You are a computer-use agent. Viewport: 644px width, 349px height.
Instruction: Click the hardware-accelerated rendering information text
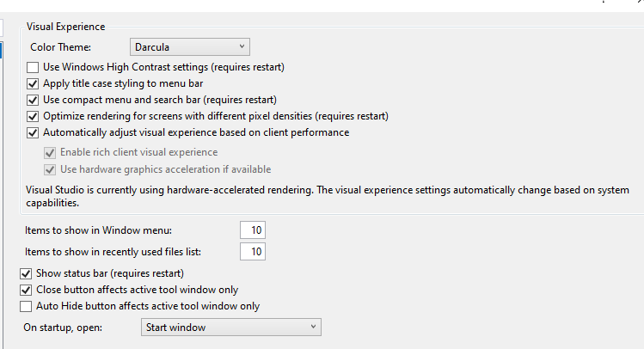click(327, 196)
